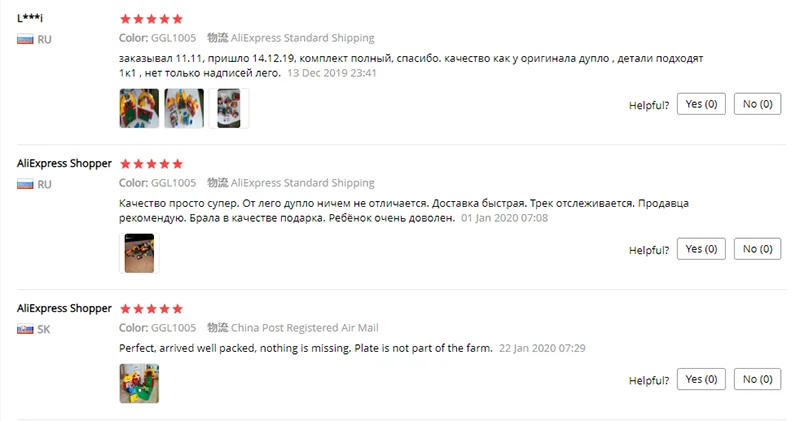Open the farm photo in the SK review
The image size is (800, 421).
(139, 383)
